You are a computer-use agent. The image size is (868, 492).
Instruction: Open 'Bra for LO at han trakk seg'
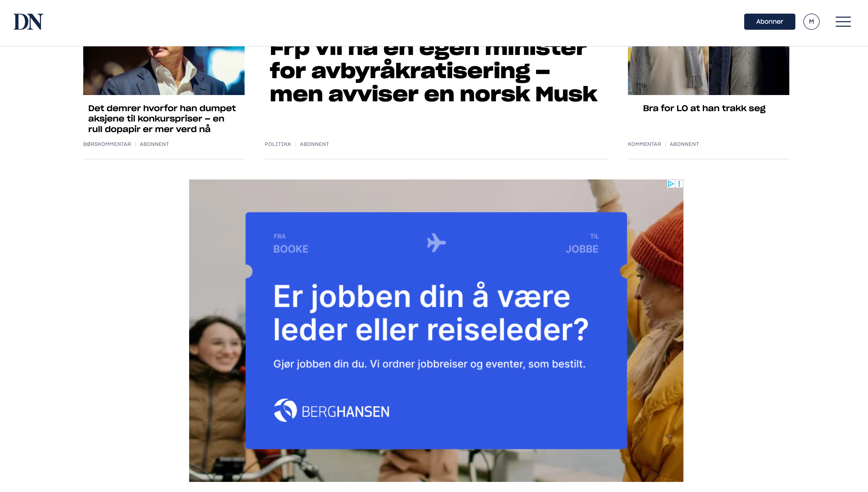tap(704, 108)
